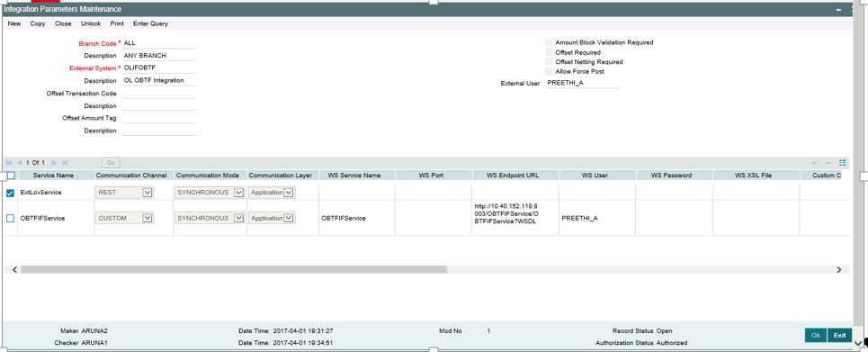Click WS Port column header
The image size is (868, 352).
coord(431,176)
